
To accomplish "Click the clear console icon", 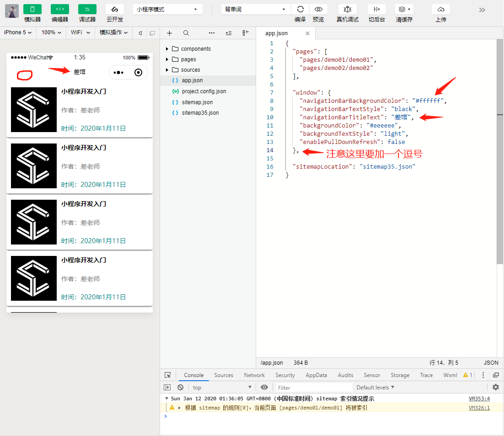I will 181,387.
